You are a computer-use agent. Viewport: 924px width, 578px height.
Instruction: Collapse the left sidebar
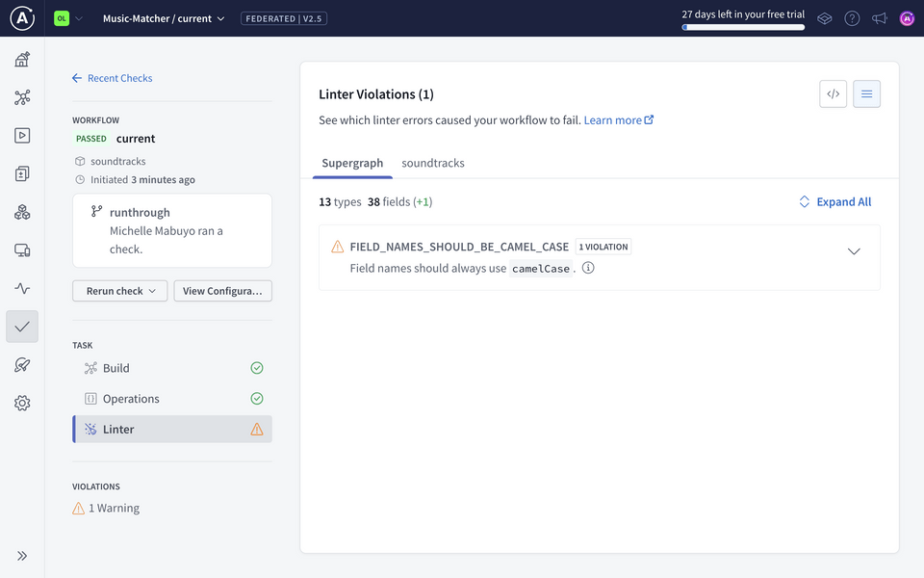click(x=21, y=555)
